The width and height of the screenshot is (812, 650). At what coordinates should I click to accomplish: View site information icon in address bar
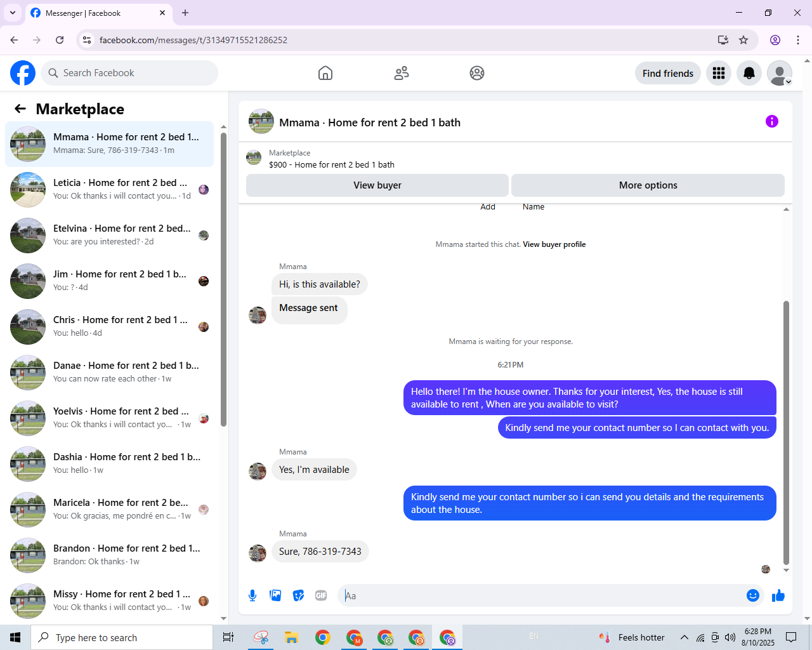pos(87,40)
